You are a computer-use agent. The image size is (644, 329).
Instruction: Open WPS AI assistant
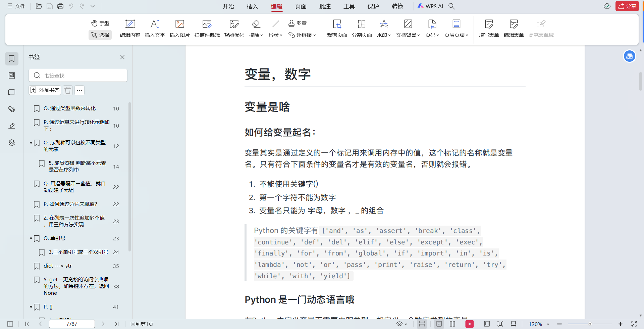tap(430, 6)
